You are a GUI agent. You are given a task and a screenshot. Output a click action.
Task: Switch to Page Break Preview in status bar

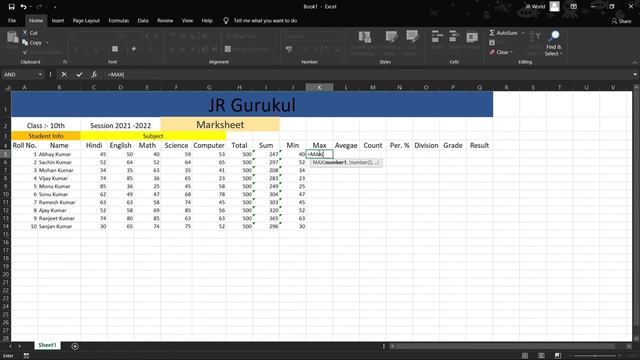click(x=558, y=356)
